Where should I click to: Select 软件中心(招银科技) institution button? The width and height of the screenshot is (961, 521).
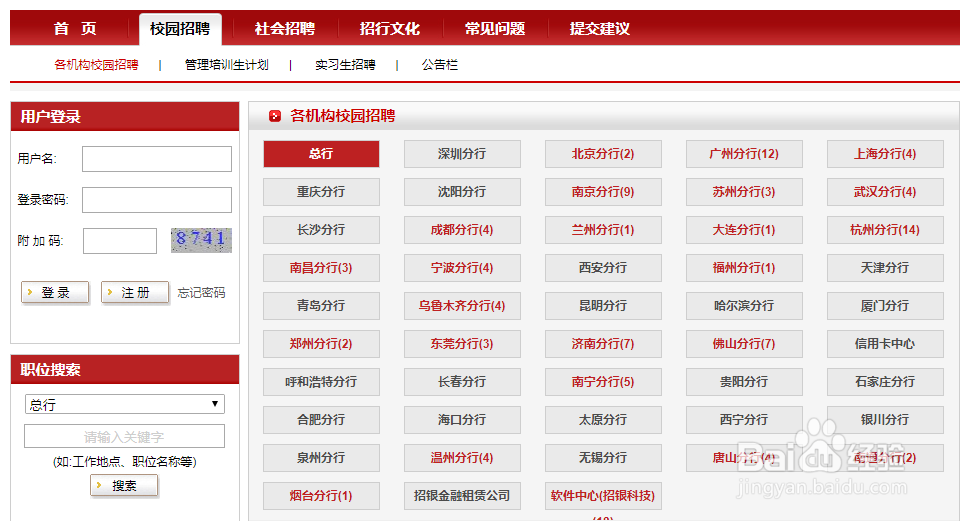click(x=603, y=496)
